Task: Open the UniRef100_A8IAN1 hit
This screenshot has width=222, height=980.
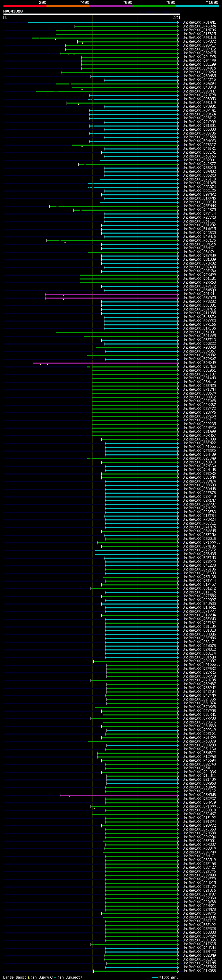Action: coord(199,23)
